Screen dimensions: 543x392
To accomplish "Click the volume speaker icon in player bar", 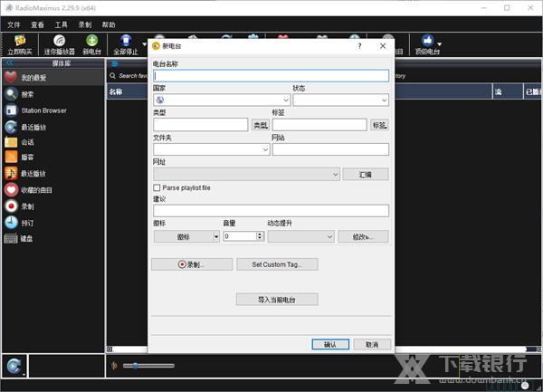I will [x=114, y=366].
